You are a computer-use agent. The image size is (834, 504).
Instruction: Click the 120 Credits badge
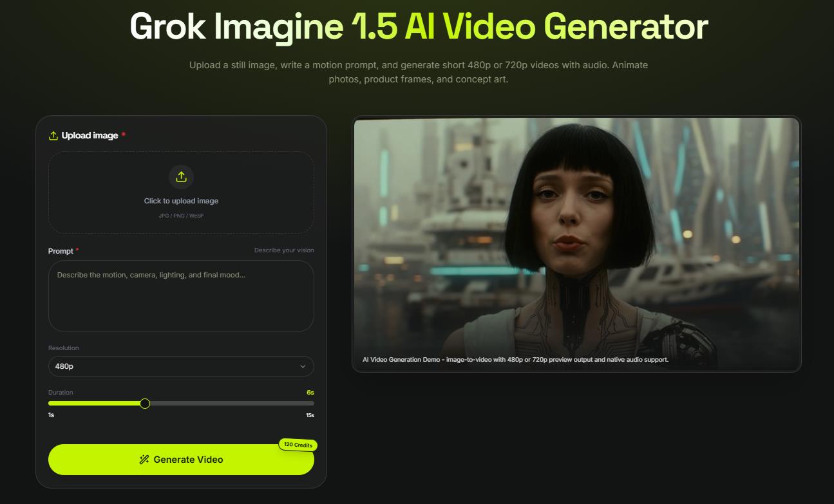pos(298,445)
